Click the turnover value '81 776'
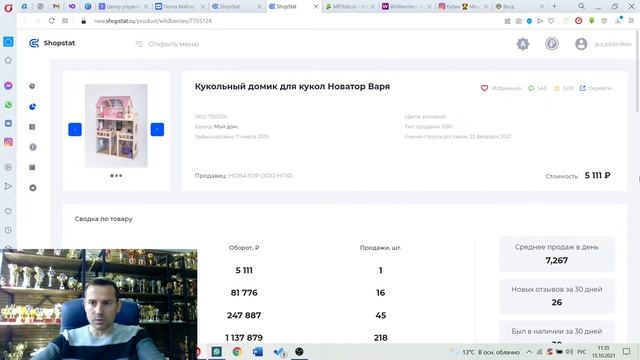Screen dimensions: 640x360 pyautogui.click(x=244, y=293)
